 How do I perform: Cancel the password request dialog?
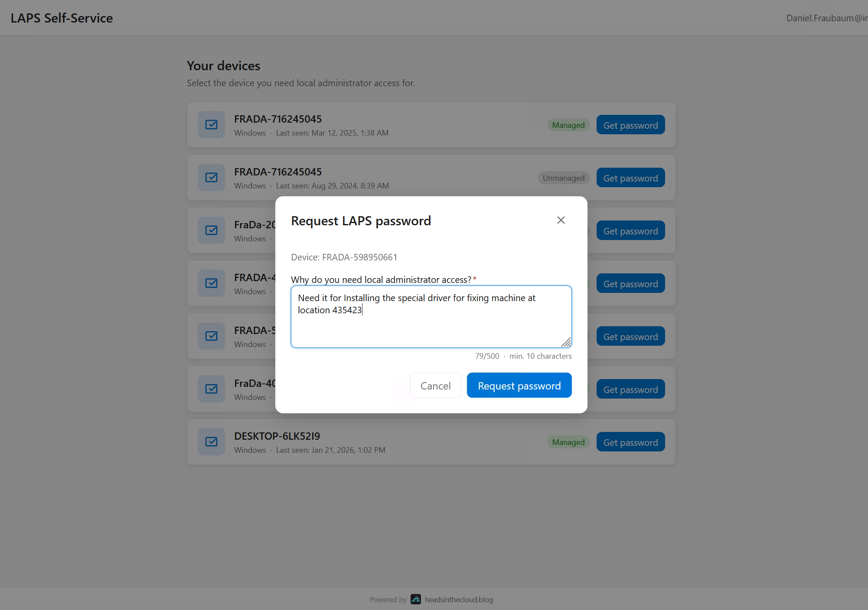(435, 385)
